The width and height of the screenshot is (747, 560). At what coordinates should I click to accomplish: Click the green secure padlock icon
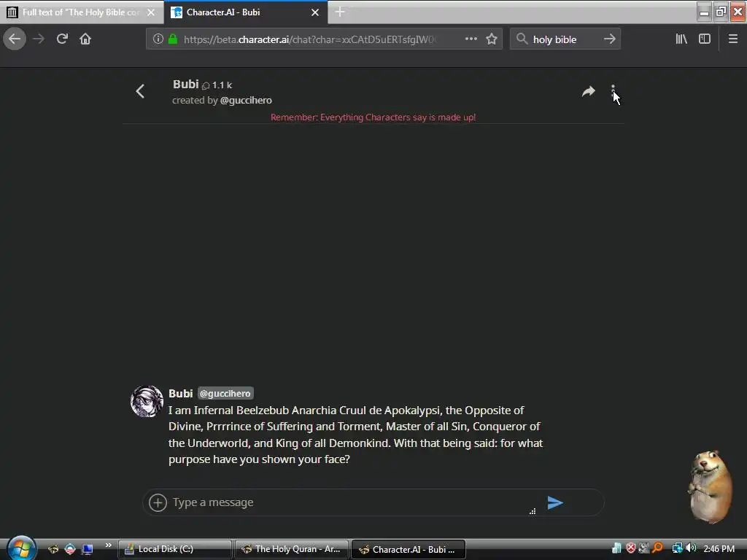[173, 39]
